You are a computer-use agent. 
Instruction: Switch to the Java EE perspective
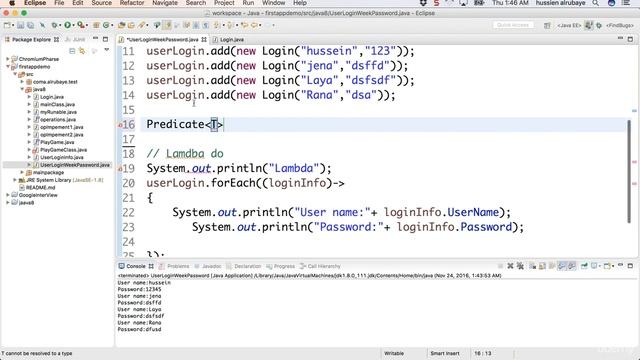(x=569, y=25)
